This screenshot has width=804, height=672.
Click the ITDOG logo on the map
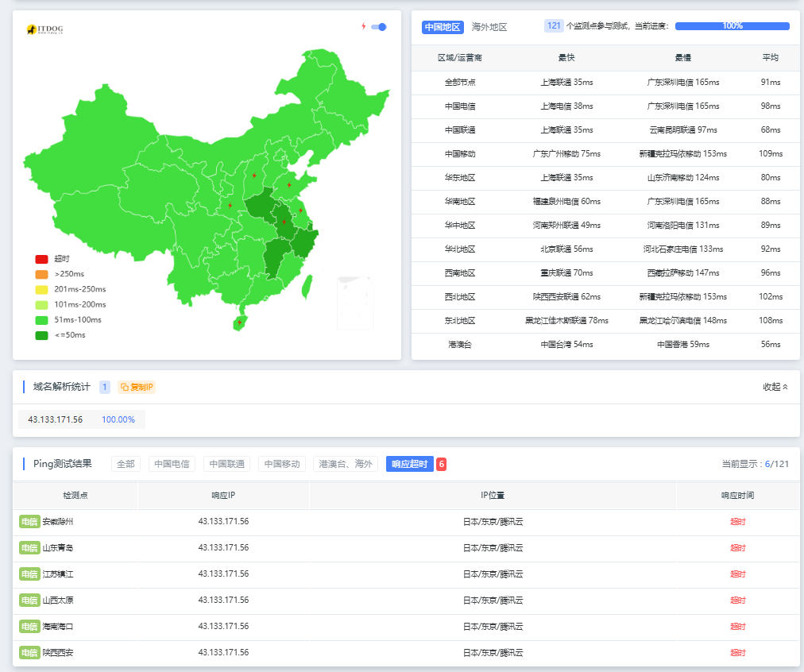[x=44, y=29]
